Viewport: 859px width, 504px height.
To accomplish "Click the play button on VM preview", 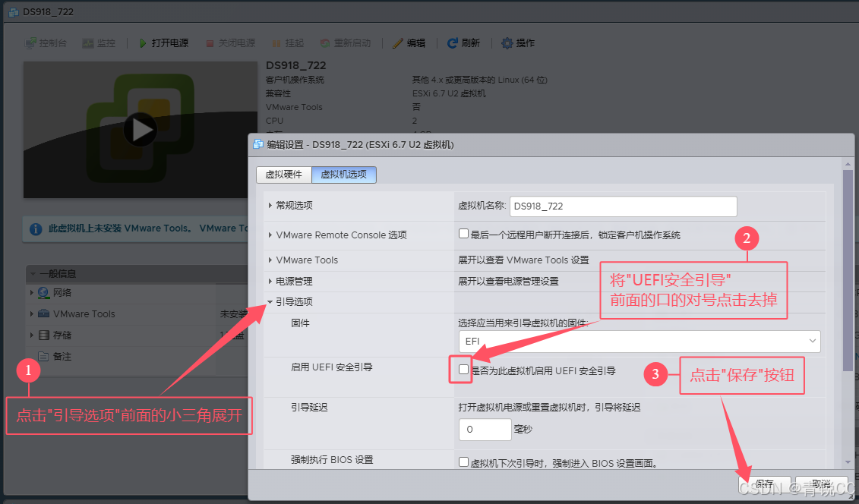I will (141, 130).
